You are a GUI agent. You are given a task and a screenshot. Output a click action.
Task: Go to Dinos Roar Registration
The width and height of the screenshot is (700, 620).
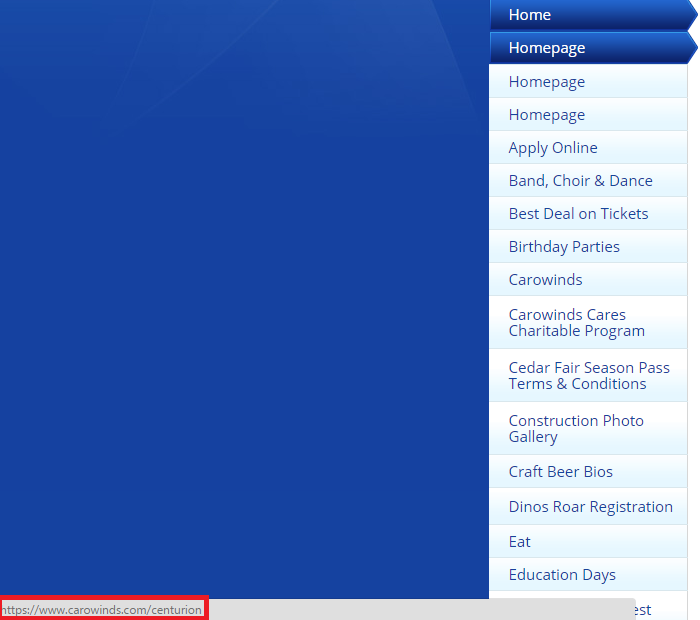click(x=590, y=507)
